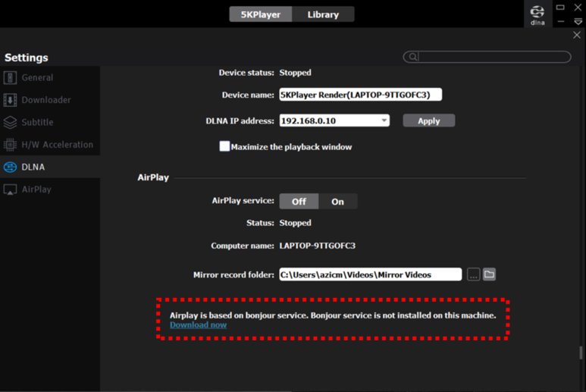
Task: Click the Apply button
Action: [428, 121]
